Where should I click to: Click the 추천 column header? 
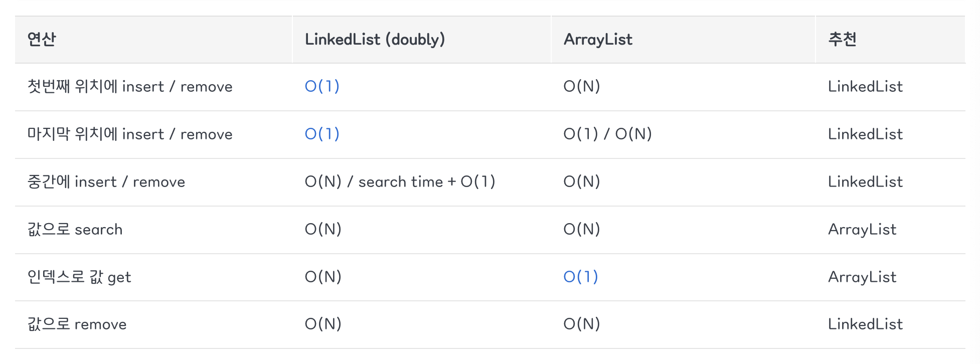point(842,40)
